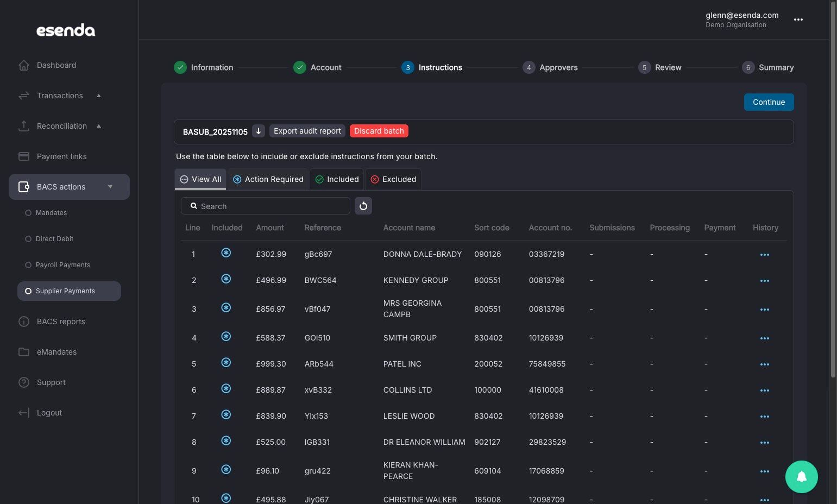The width and height of the screenshot is (837, 504).
Task: Open the notification bell button
Action: tap(802, 477)
